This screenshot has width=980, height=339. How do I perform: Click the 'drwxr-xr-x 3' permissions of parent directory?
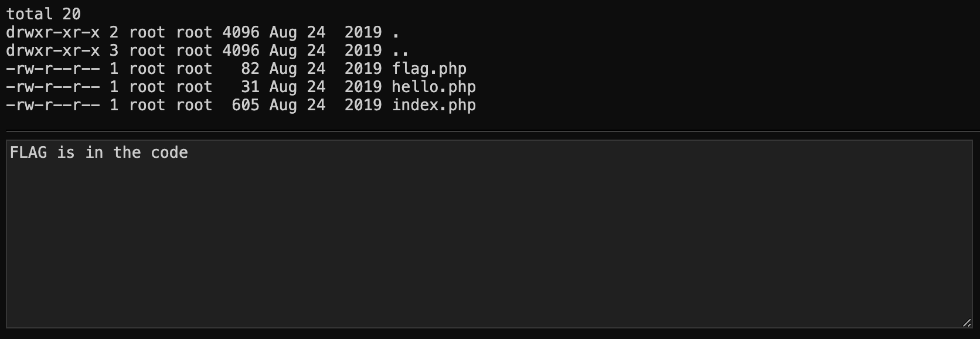click(62, 50)
